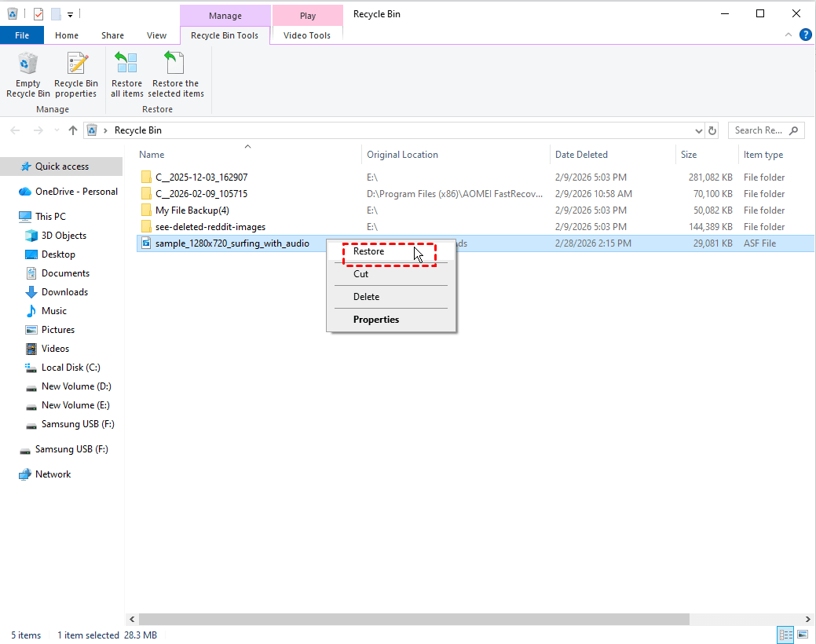The height and width of the screenshot is (644, 816).
Task: Sort by Item type column header
Action: pyautogui.click(x=775, y=155)
